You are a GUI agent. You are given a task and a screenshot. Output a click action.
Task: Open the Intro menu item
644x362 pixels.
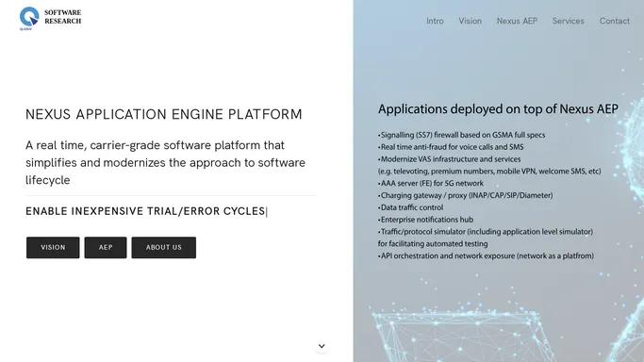435,21
